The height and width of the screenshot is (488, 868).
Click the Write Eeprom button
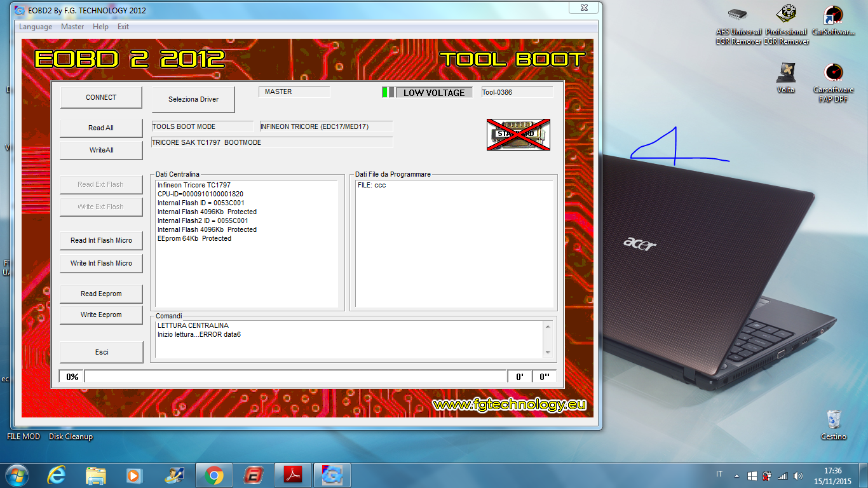point(101,315)
